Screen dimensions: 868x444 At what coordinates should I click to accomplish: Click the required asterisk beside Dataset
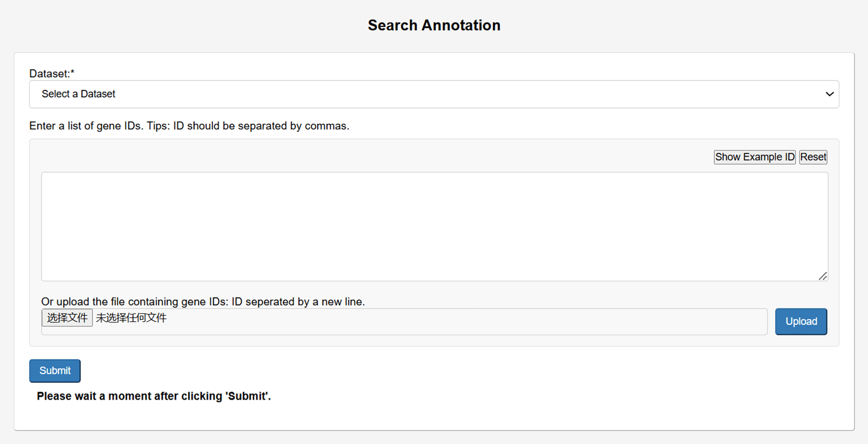point(73,73)
